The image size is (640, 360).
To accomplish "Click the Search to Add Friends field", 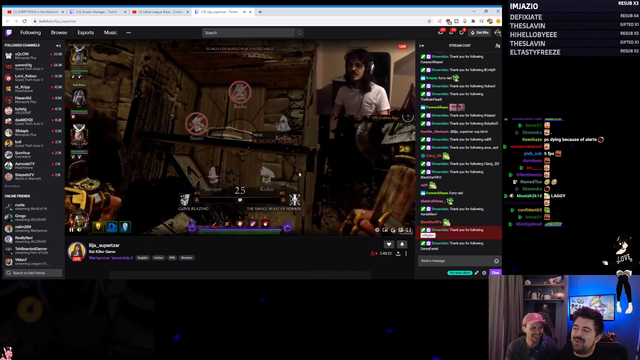I will click(33, 273).
